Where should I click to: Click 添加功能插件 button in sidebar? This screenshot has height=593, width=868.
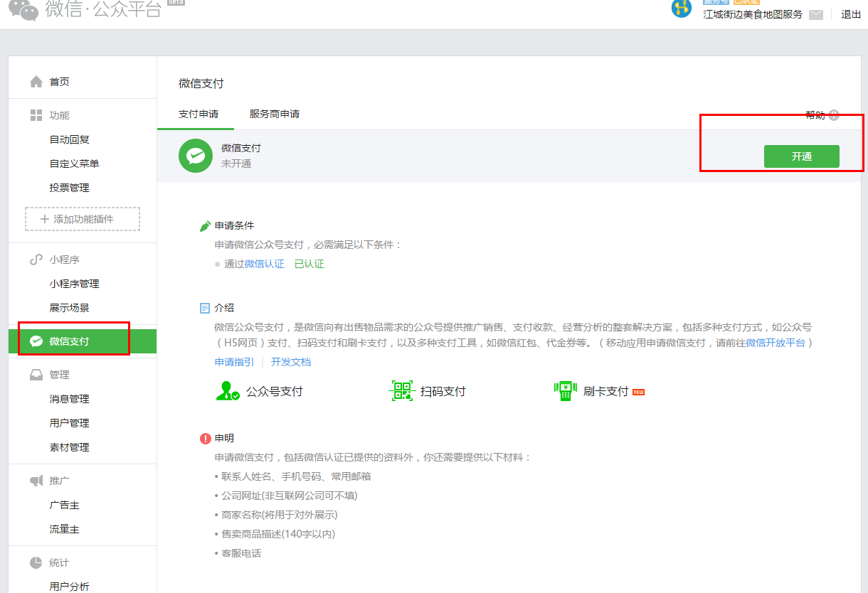(83, 219)
